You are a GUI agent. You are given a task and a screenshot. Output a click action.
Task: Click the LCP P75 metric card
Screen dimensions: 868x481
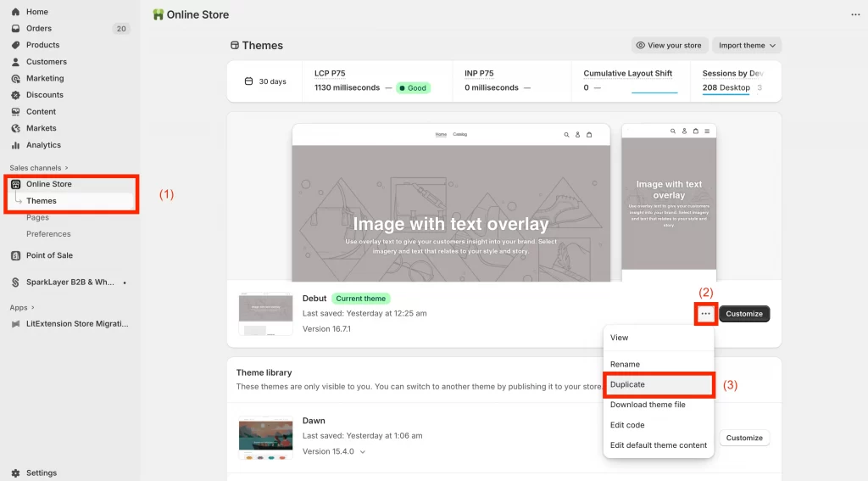[377, 81]
